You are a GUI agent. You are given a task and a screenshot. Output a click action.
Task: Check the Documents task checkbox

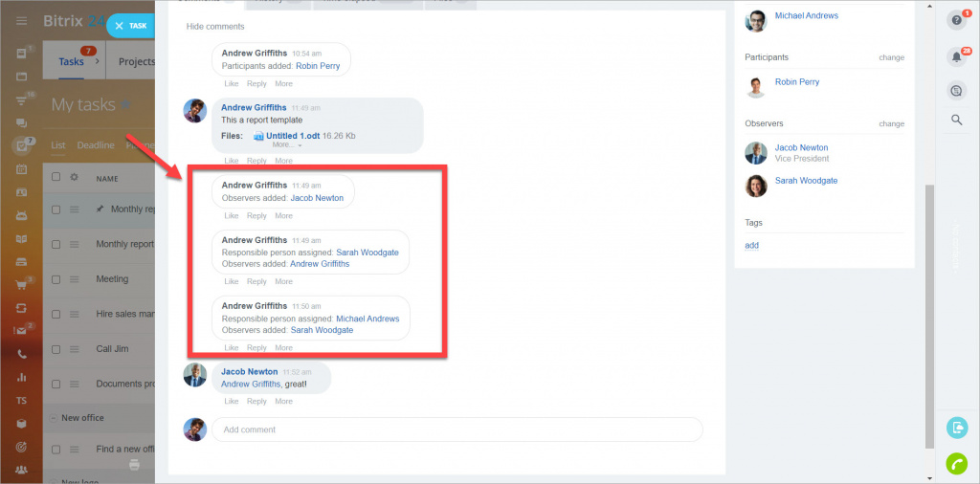pyautogui.click(x=56, y=385)
